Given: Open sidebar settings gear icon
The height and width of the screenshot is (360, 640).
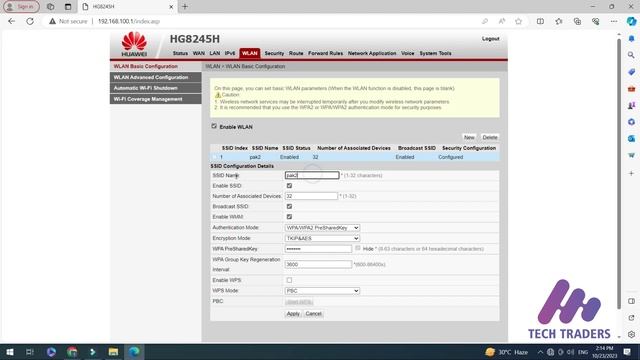Looking at the screenshot, I should (631, 334).
